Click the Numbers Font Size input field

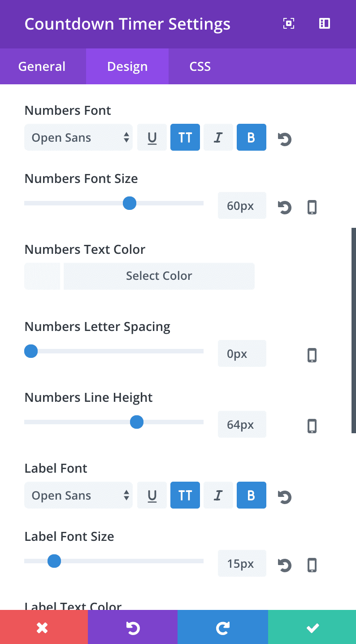pos(242,205)
